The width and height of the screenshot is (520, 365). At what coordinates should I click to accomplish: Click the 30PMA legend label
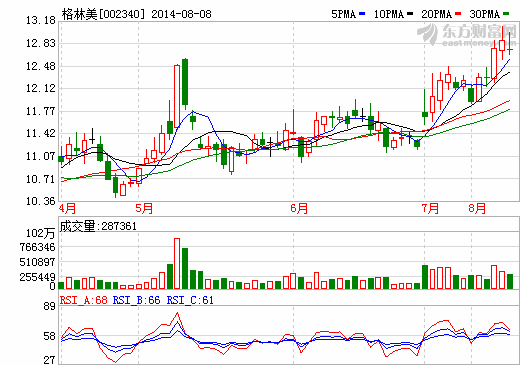pos(485,14)
